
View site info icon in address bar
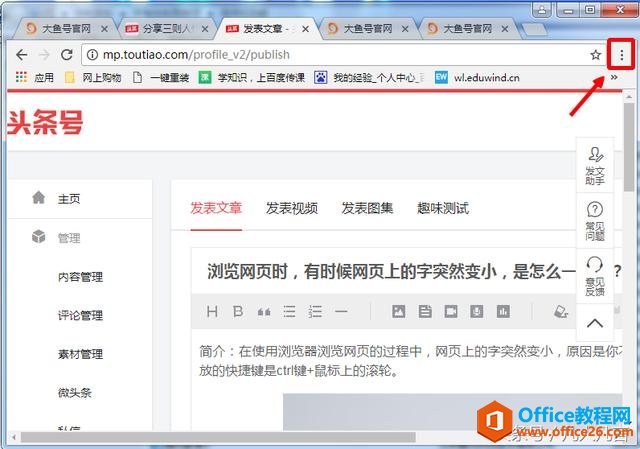pos(92,55)
